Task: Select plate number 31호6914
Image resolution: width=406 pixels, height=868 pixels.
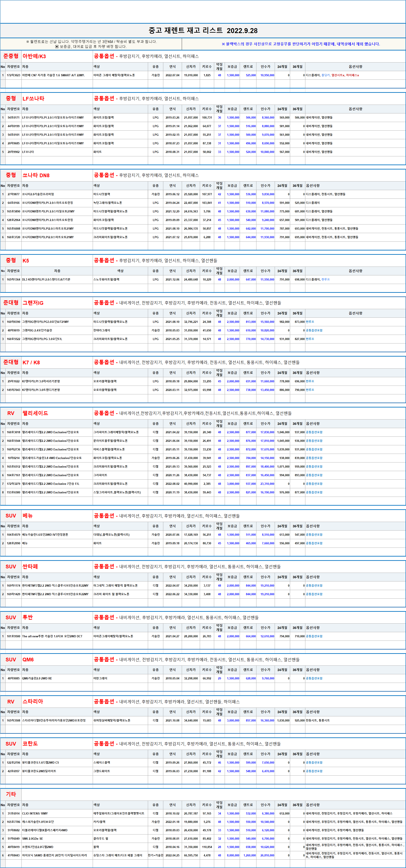Action: tap(14, 813)
